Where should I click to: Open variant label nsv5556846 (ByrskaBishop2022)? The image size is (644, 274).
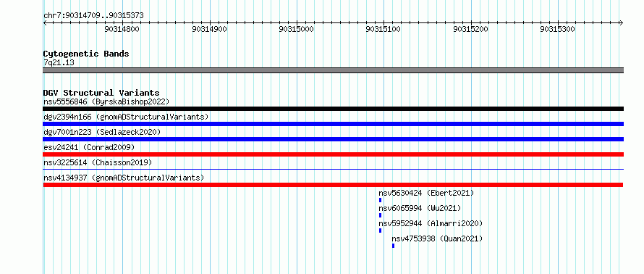click(106, 101)
